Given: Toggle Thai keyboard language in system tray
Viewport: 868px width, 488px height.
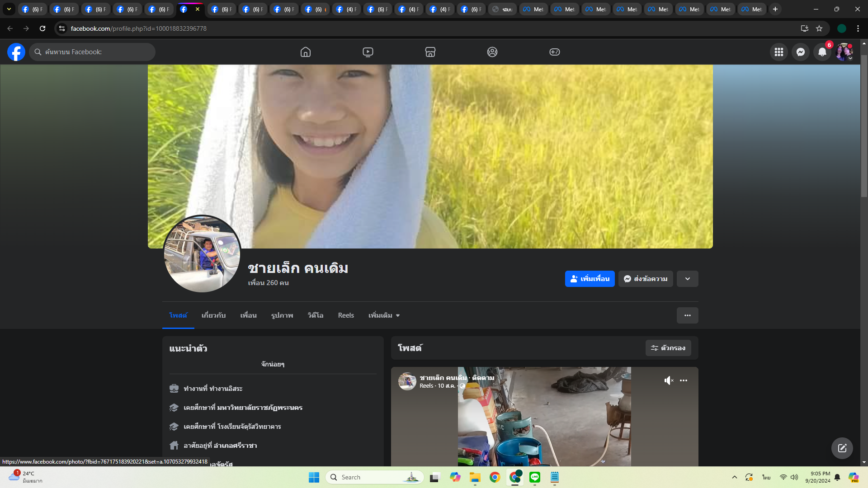Looking at the screenshot, I should (766, 477).
